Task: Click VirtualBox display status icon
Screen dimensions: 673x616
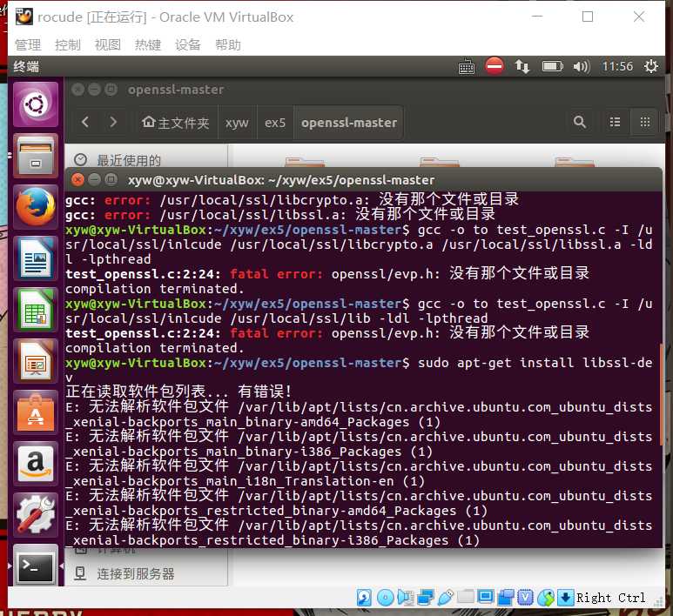Action: (x=486, y=597)
